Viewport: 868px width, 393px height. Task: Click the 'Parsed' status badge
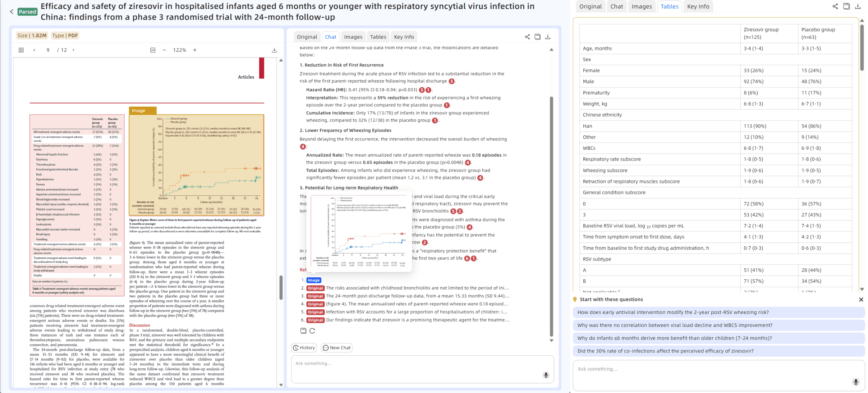pyautogui.click(x=27, y=12)
